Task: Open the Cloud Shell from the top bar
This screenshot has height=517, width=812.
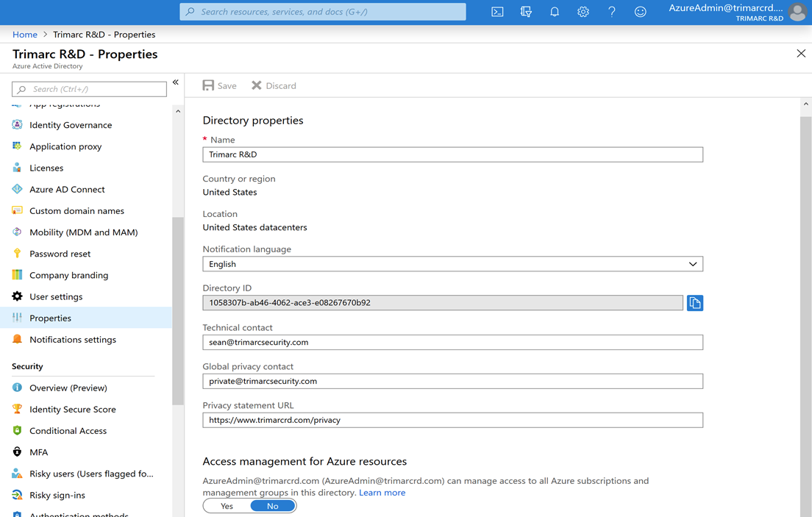Action: pos(497,12)
